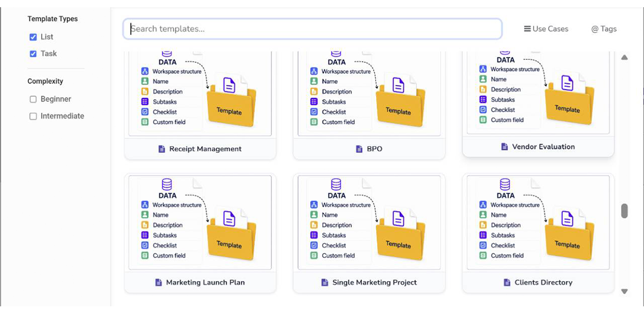Click 'Workspace structure' text in Receipt Management card
This screenshot has height=313, width=644.
177,72
